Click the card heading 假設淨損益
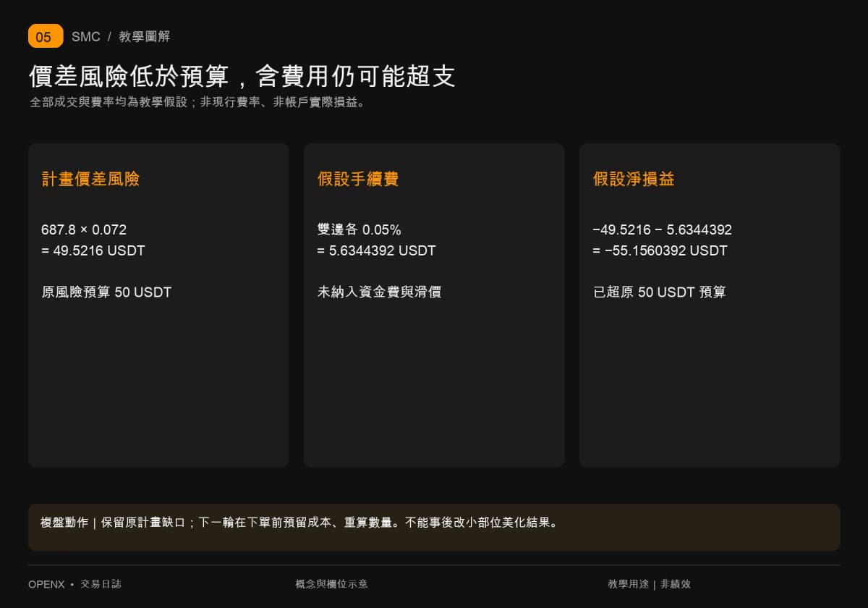 634,180
